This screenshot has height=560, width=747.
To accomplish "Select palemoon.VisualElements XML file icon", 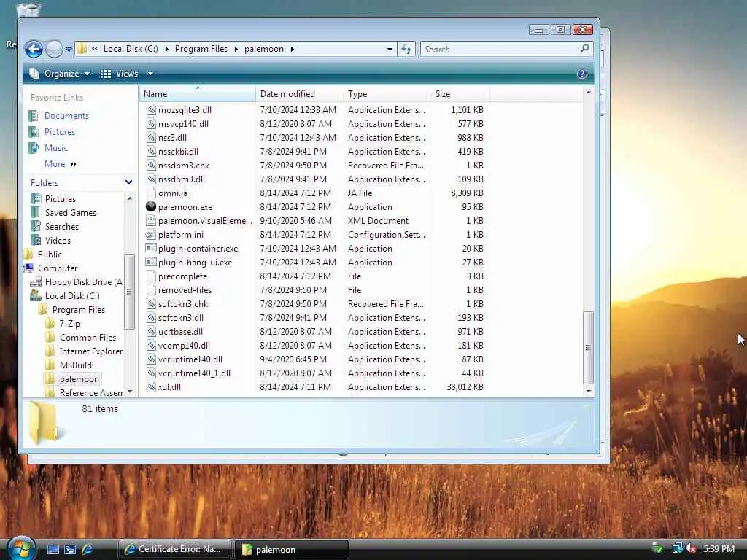I will point(151,220).
